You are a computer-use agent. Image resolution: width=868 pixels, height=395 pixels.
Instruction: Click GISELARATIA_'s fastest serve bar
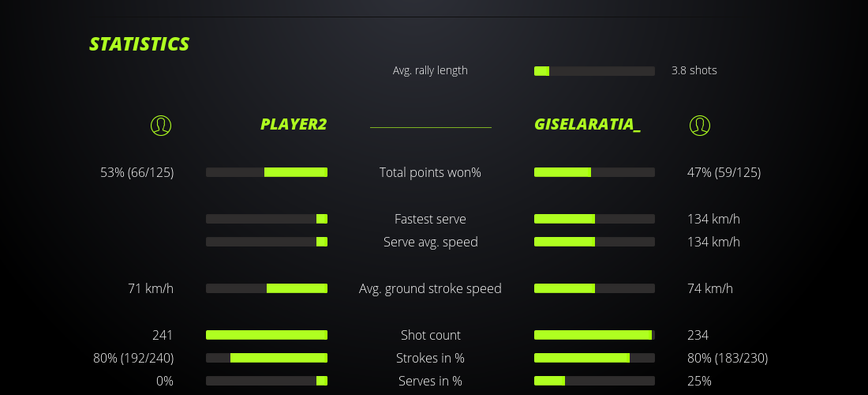pyautogui.click(x=594, y=219)
